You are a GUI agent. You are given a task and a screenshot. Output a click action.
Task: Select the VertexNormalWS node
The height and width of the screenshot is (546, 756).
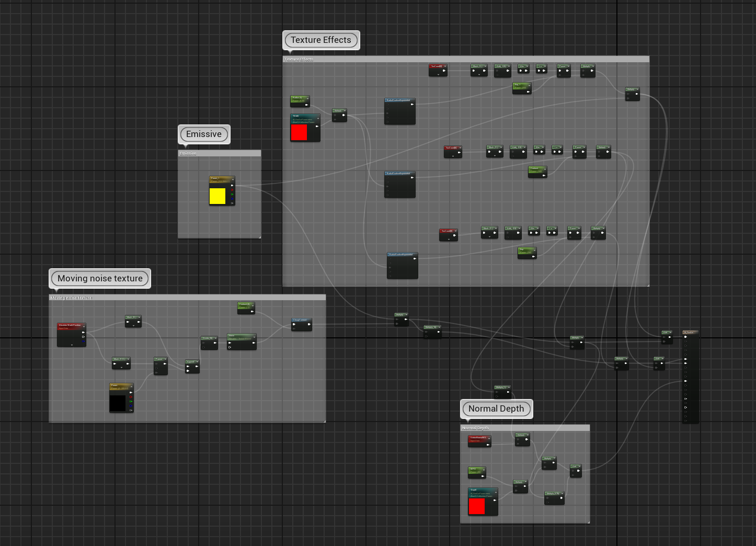click(x=479, y=441)
